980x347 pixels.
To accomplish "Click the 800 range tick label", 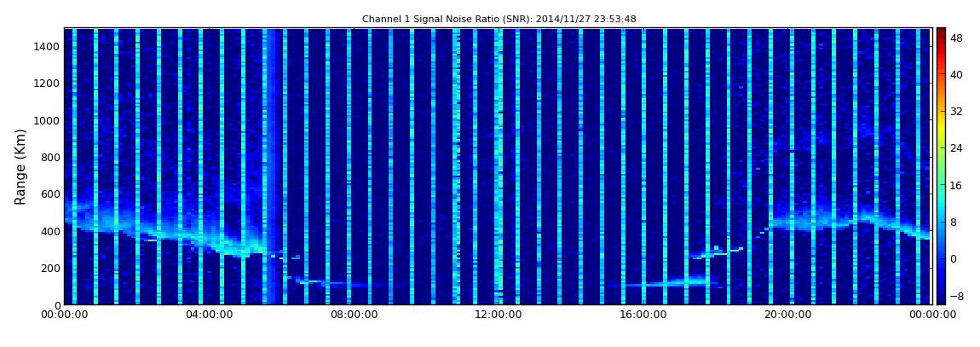I will (x=50, y=157).
